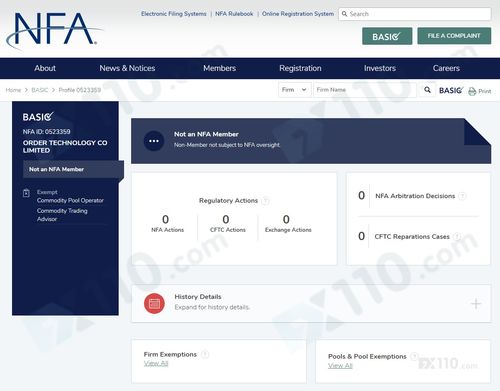
Task: Open the Members navigation menu
Action: pos(219,68)
